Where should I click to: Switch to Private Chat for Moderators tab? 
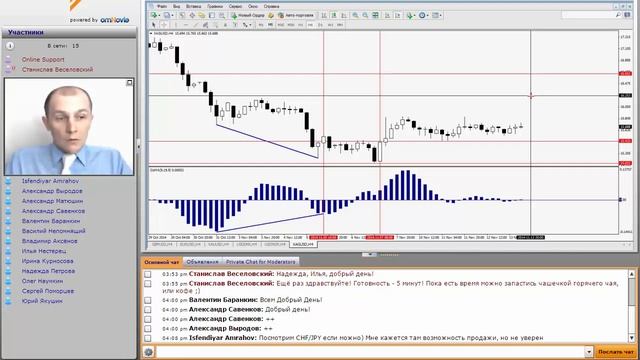pyautogui.click(x=260, y=262)
